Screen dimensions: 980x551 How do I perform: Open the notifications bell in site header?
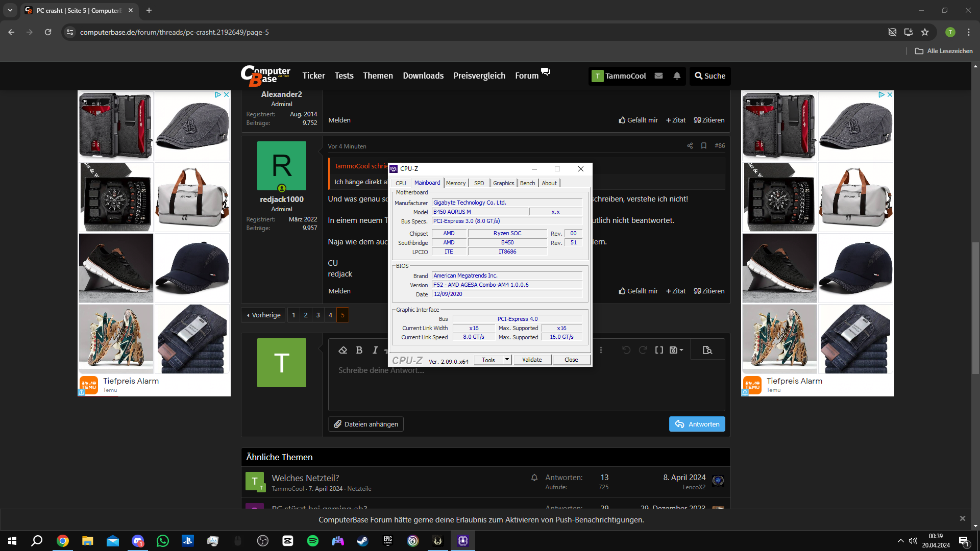click(677, 76)
